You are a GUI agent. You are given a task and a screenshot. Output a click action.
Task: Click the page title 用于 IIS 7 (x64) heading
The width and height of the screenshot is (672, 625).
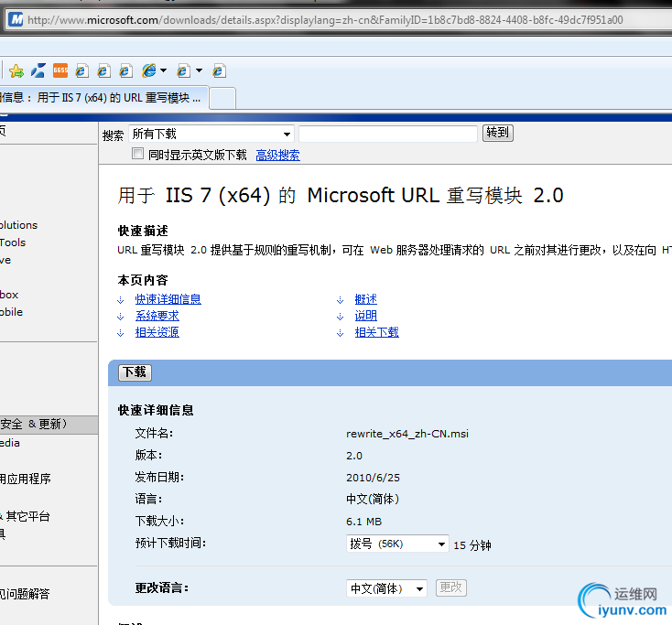point(341,196)
